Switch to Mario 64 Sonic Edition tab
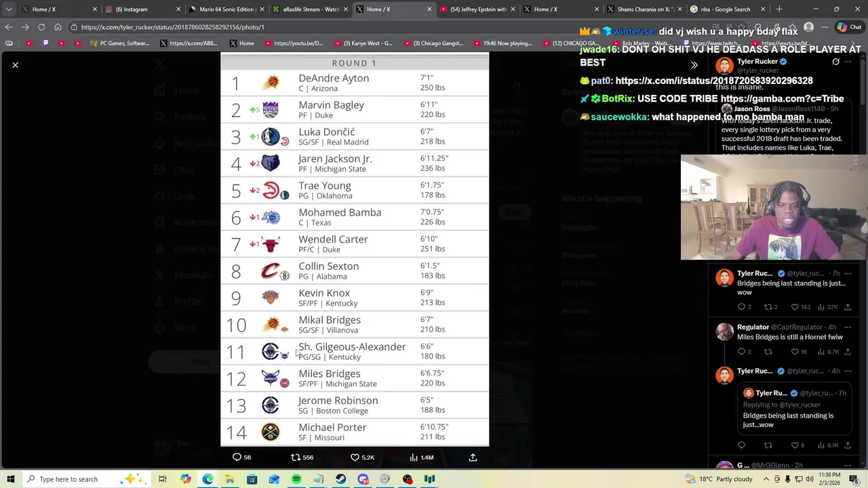The height and width of the screenshot is (488, 868). [226, 9]
